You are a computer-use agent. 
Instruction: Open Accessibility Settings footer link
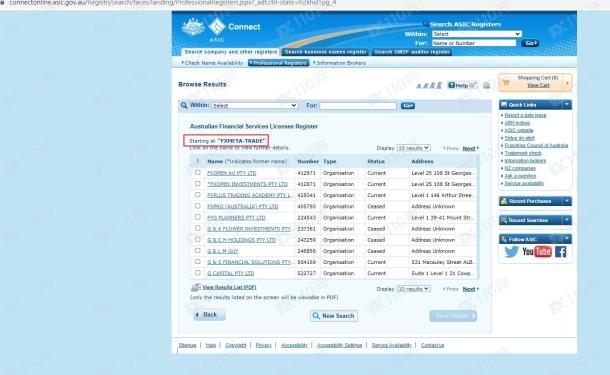tap(339, 345)
